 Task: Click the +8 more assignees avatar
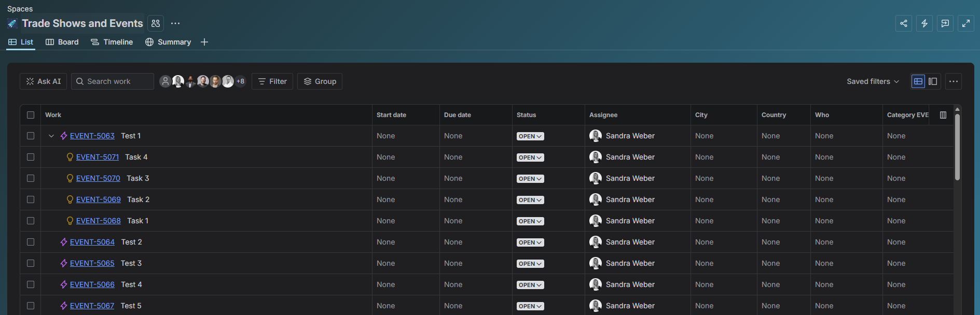240,81
